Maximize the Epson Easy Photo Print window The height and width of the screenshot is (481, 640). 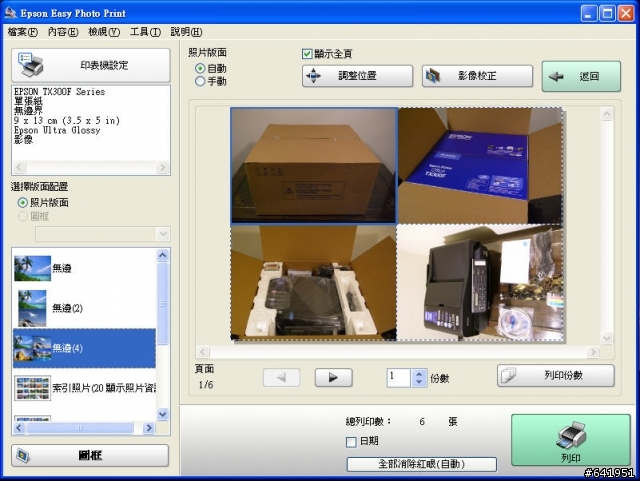(x=607, y=13)
